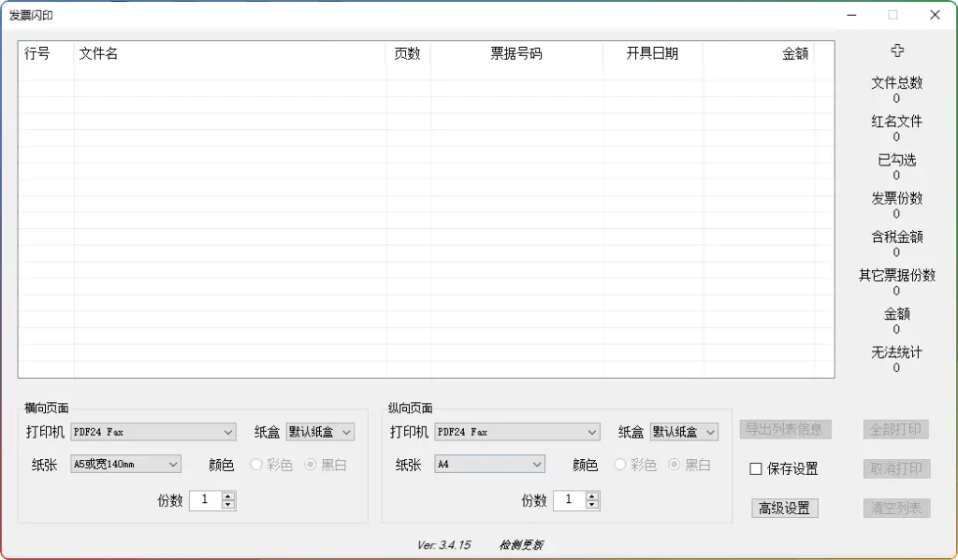Click the 取消打印 button
The image size is (958, 560).
point(895,468)
